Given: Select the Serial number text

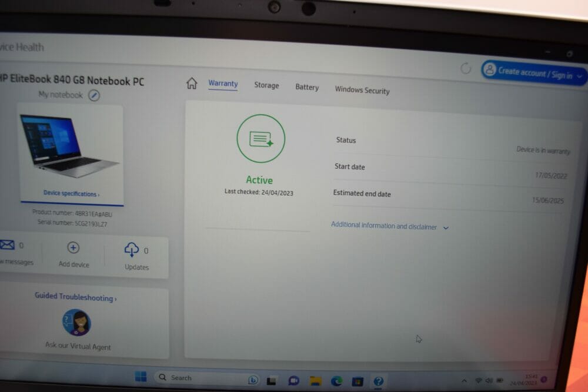Looking at the screenshot, I should click(x=72, y=223).
